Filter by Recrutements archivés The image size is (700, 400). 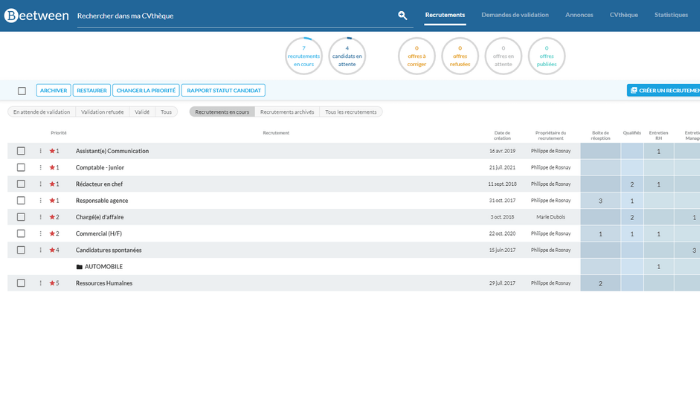coord(287,112)
